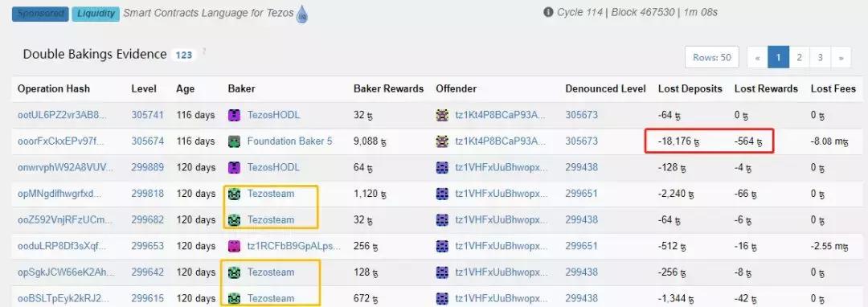Go to page 3 of results
Image resolution: width=868 pixels, height=307 pixels.
point(820,57)
